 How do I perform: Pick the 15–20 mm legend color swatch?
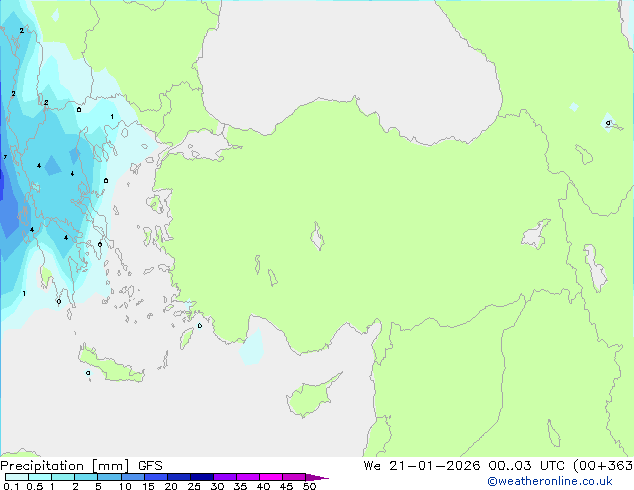[x=156, y=477]
